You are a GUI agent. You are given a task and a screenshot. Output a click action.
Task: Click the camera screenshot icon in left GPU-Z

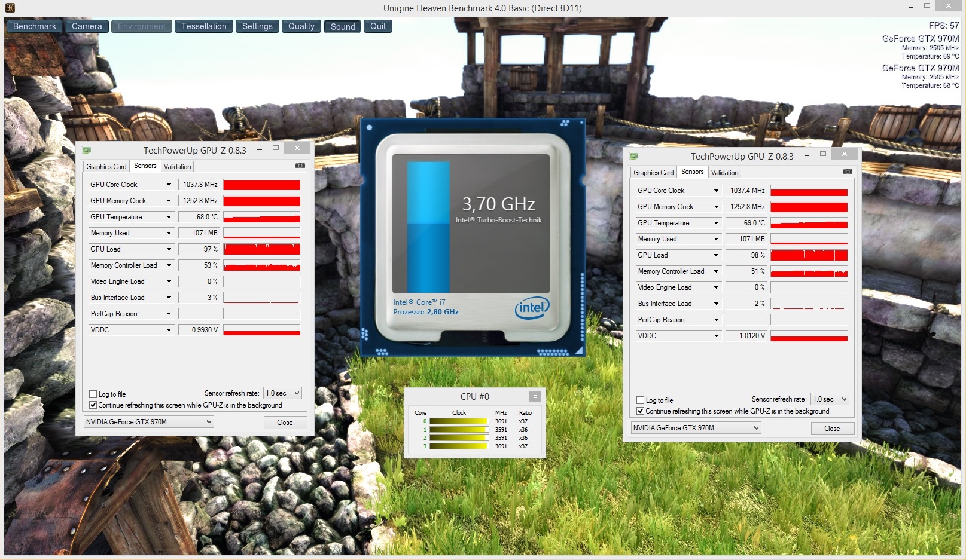[300, 166]
